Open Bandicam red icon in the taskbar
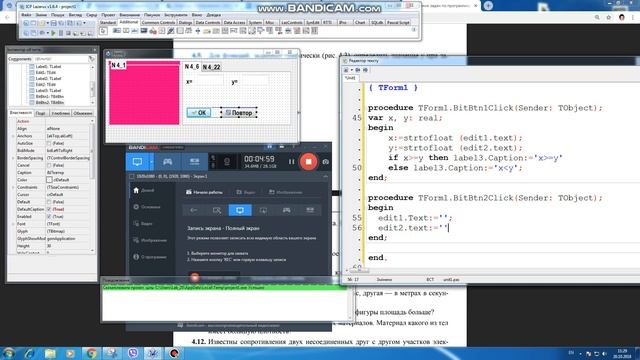640x360 pixels. [x=174, y=353]
